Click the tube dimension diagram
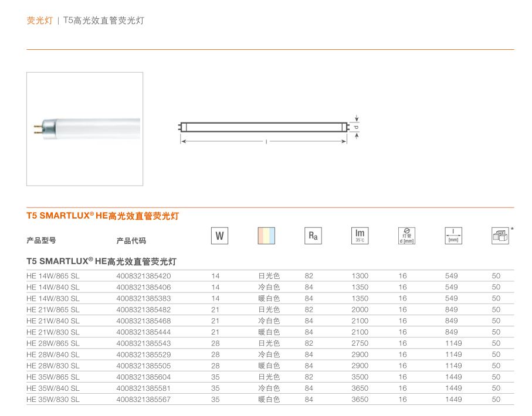532x416 pixels. tap(269, 131)
